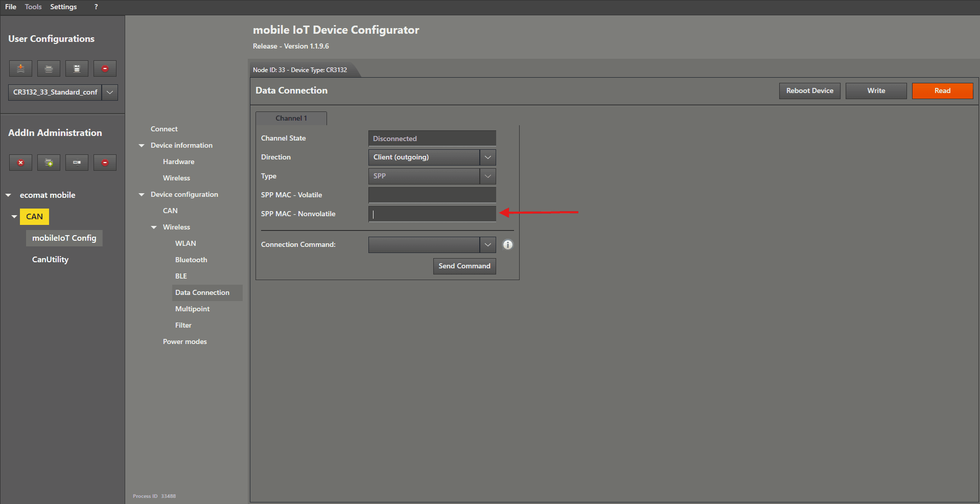
Task: Click the red X icon under AddIn Administration
Action: [x=20, y=163]
